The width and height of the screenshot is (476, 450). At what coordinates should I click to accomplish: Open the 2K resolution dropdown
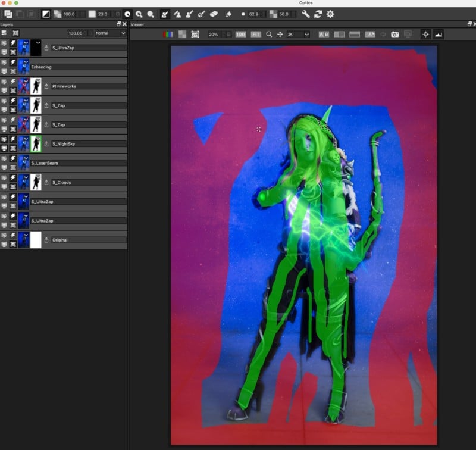[298, 35]
